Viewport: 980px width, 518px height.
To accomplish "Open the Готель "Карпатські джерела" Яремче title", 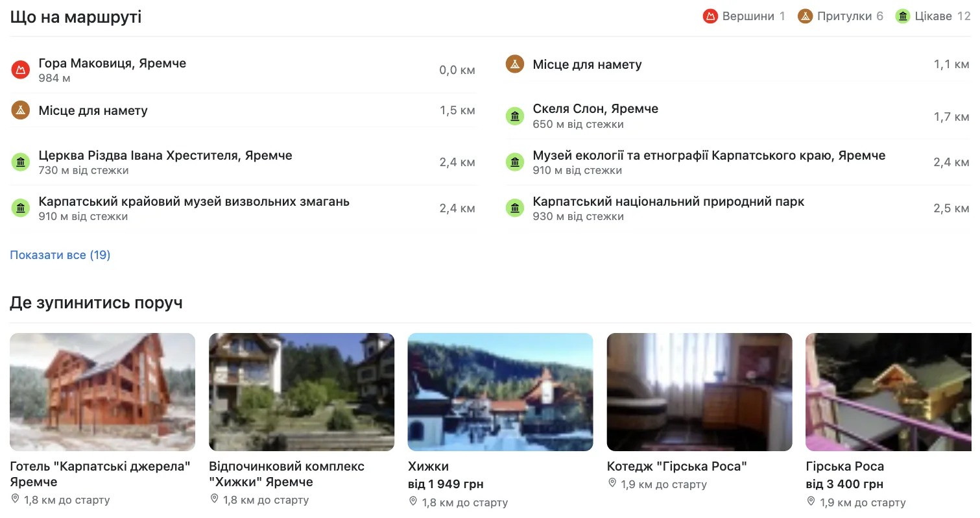I will pos(101,475).
